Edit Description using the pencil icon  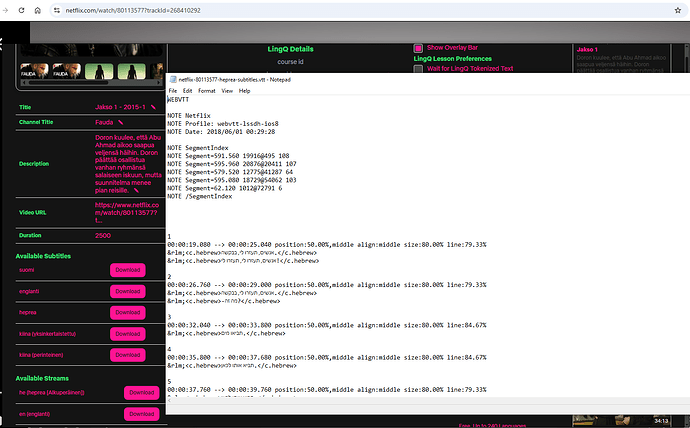coord(136,190)
